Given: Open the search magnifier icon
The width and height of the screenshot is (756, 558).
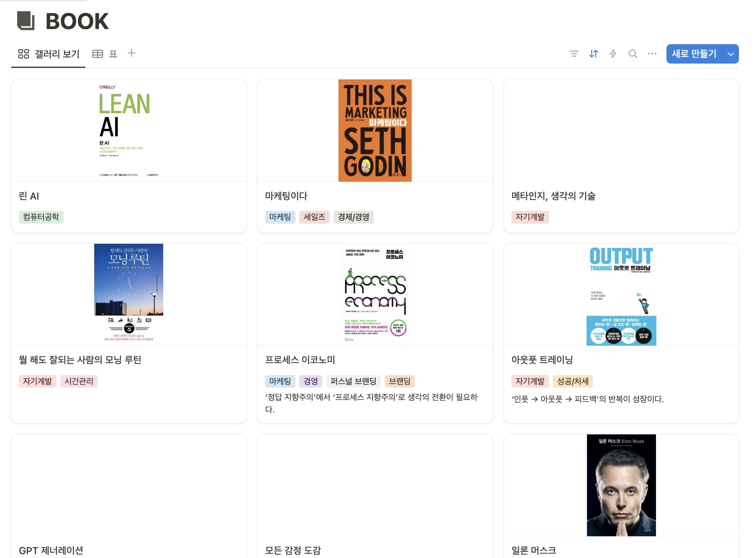Looking at the screenshot, I should pyautogui.click(x=633, y=54).
